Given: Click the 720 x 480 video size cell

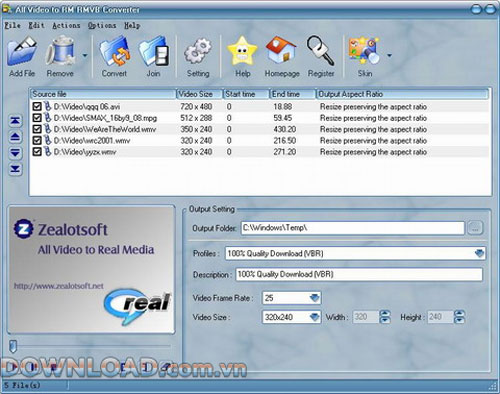Looking at the screenshot, I should pos(196,107).
